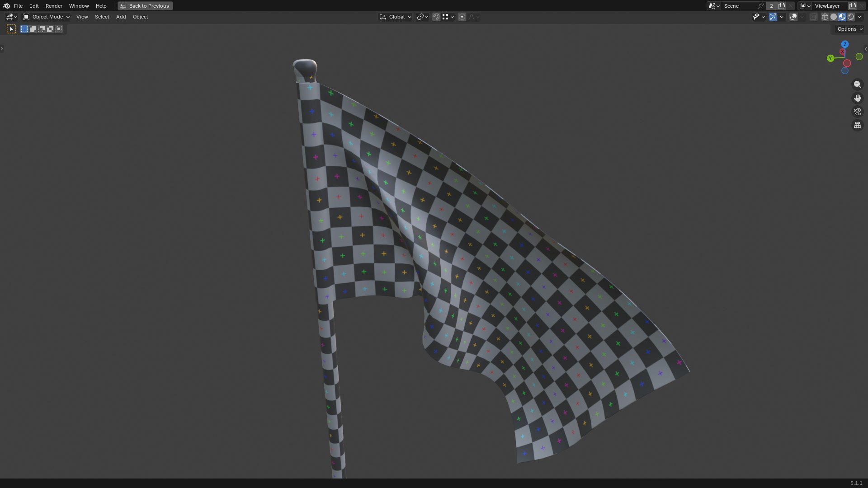Choose the Subtract Selection mode icon
The height and width of the screenshot is (488, 868).
42,29
